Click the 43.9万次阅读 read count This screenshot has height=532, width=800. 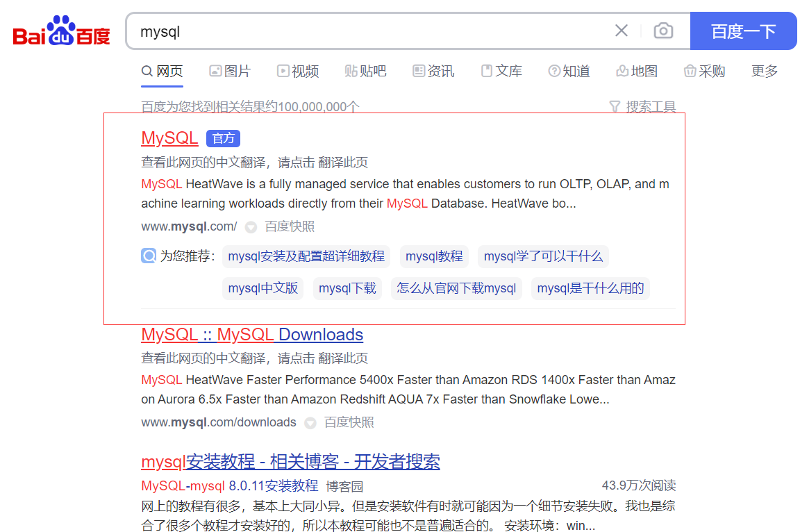(x=638, y=485)
